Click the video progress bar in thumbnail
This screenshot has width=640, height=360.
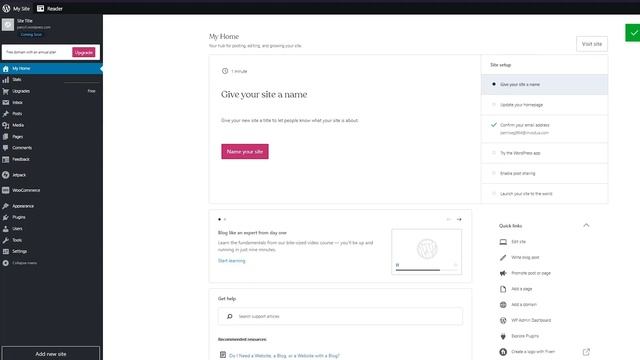coord(427,270)
